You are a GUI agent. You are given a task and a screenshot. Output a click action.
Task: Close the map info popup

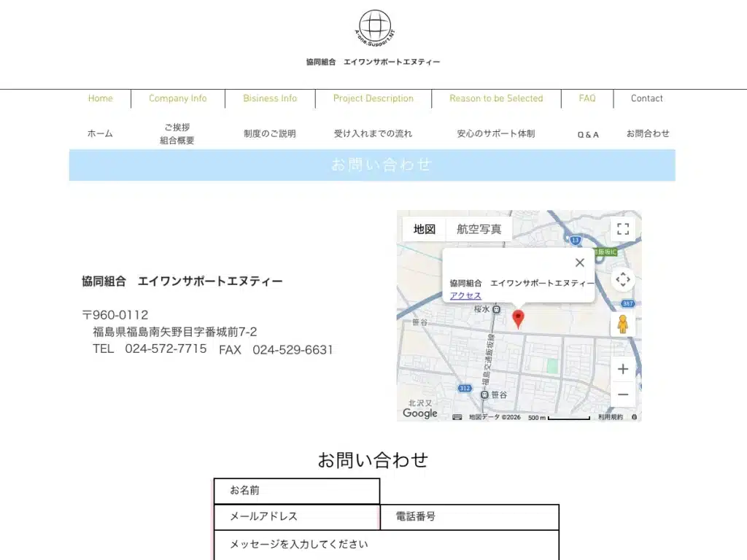pyautogui.click(x=580, y=262)
